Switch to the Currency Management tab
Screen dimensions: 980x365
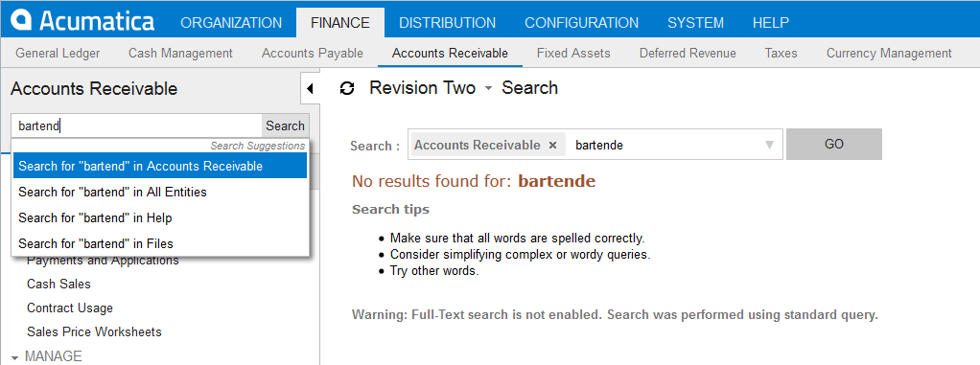tap(889, 54)
